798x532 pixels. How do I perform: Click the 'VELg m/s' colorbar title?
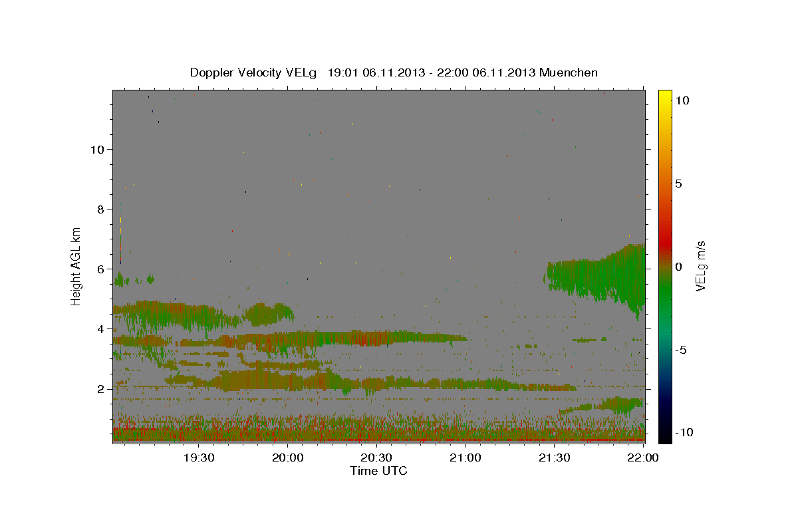700,266
